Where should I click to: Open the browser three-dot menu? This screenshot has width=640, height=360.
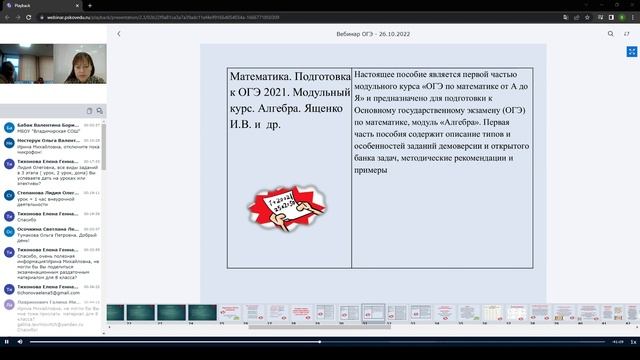[633, 18]
